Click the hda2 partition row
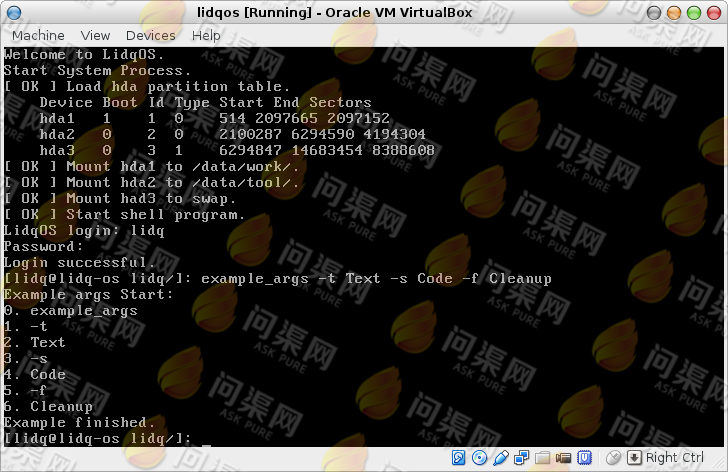 pos(232,135)
